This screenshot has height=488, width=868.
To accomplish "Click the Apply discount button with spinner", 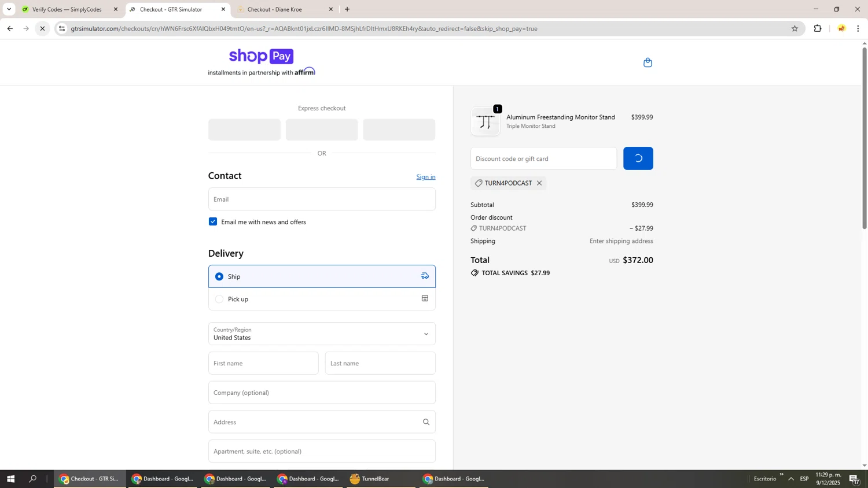I will click(x=638, y=158).
